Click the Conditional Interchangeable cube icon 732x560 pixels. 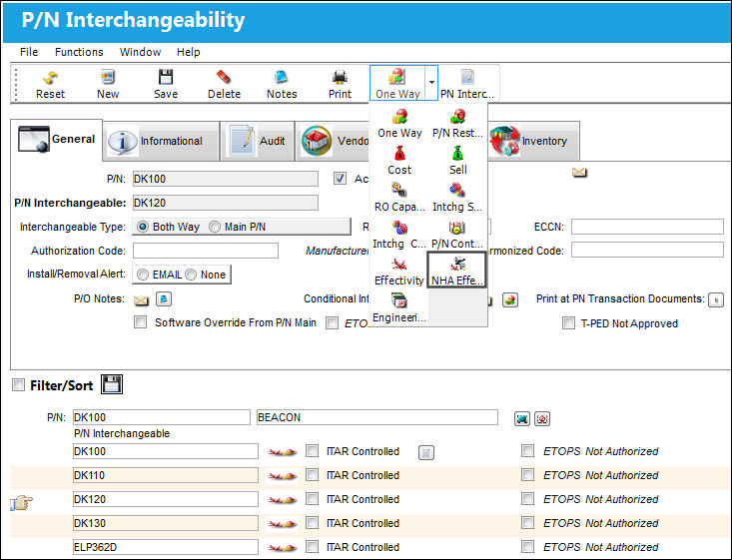[509, 300]
